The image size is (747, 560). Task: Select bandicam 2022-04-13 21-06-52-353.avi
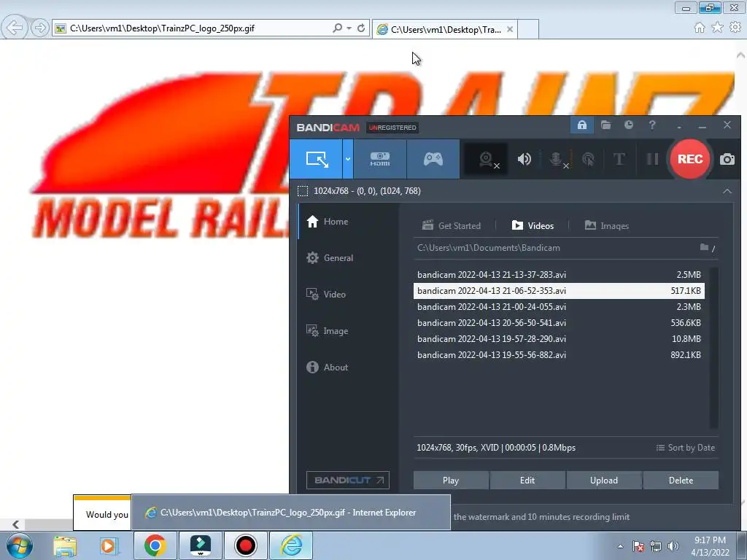click(559, 291)
